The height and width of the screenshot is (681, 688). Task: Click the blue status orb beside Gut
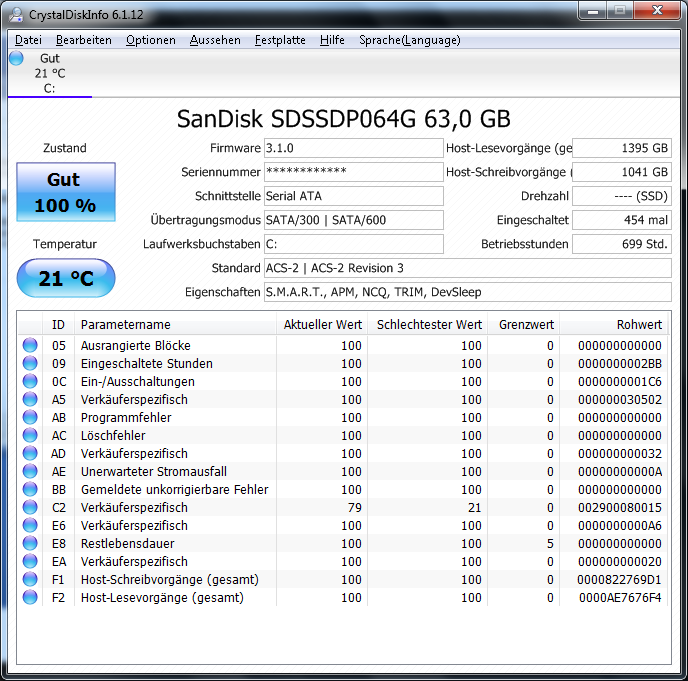[16, 58]
